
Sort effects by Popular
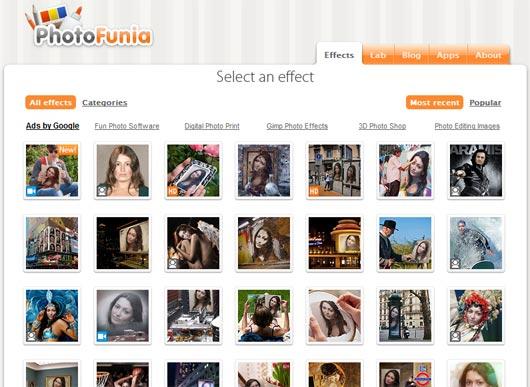(x=485, y=103)
